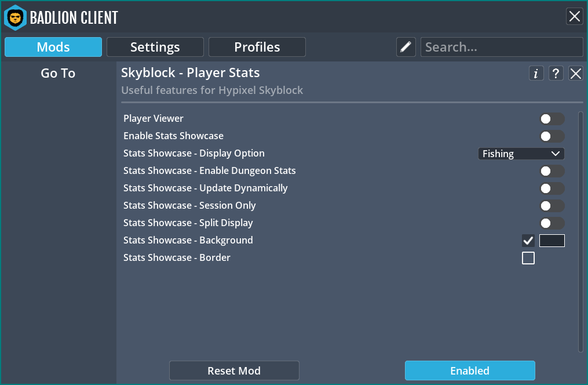Open the Background color swatch
The image size is (588, 385).
click(x=552, y=241)
